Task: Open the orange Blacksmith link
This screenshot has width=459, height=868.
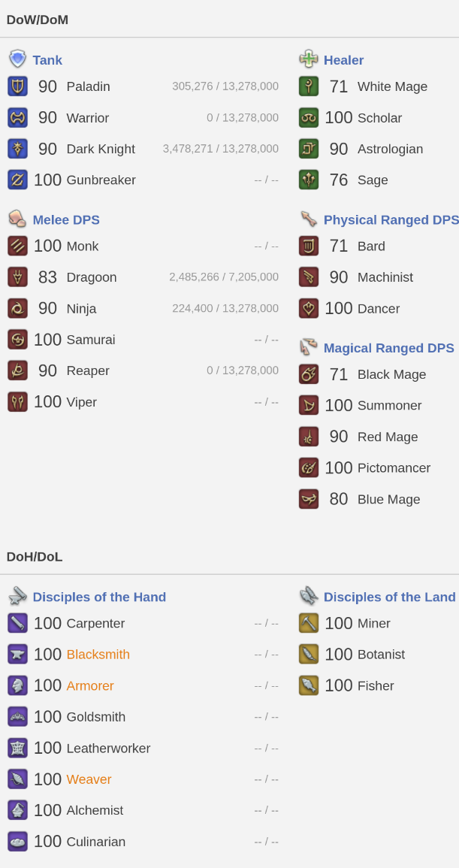Action: (x=98, y=655)
